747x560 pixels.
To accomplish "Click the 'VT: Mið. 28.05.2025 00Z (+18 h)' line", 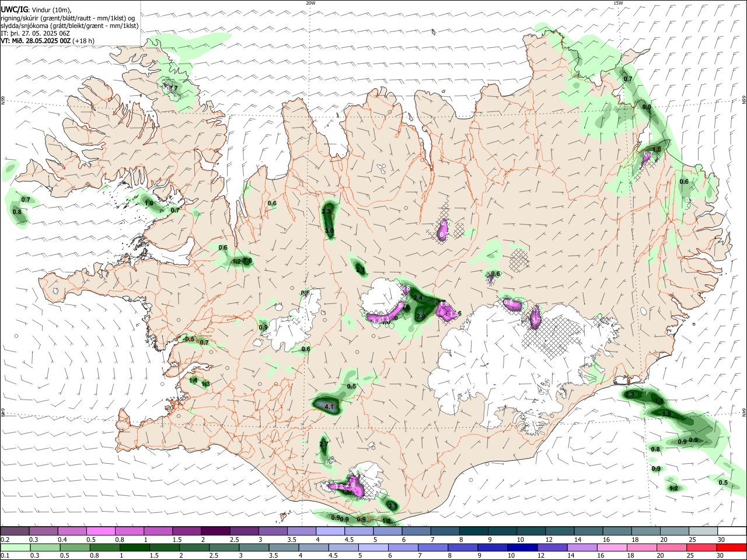I will (48, 41).
